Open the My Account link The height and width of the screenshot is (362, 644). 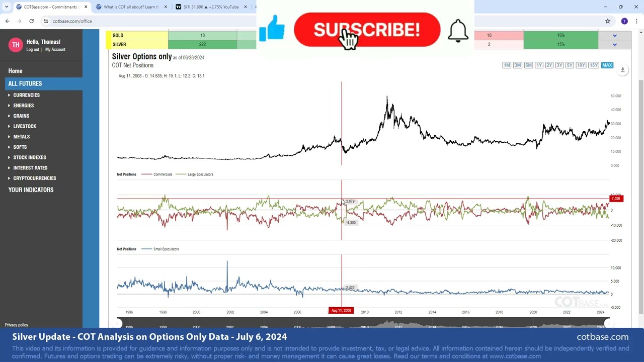(x=55, y=50)
